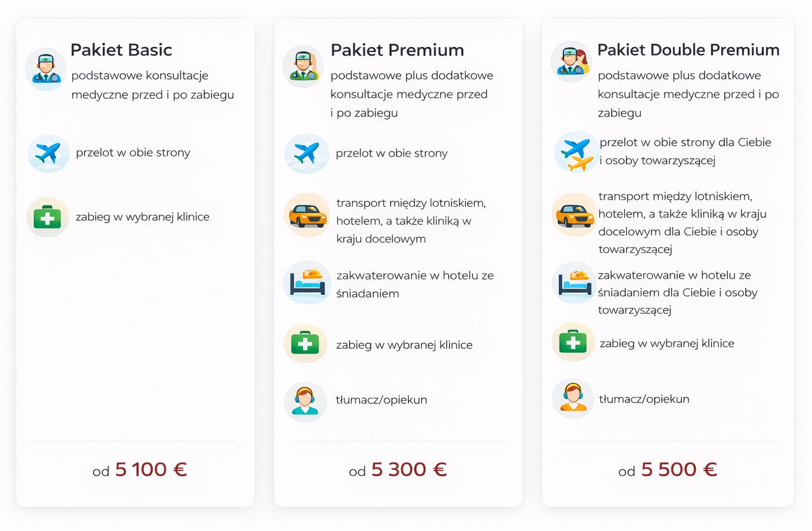Select the Pakiet Double Premium title
The image size is (812, 531).
coord(688,50)
